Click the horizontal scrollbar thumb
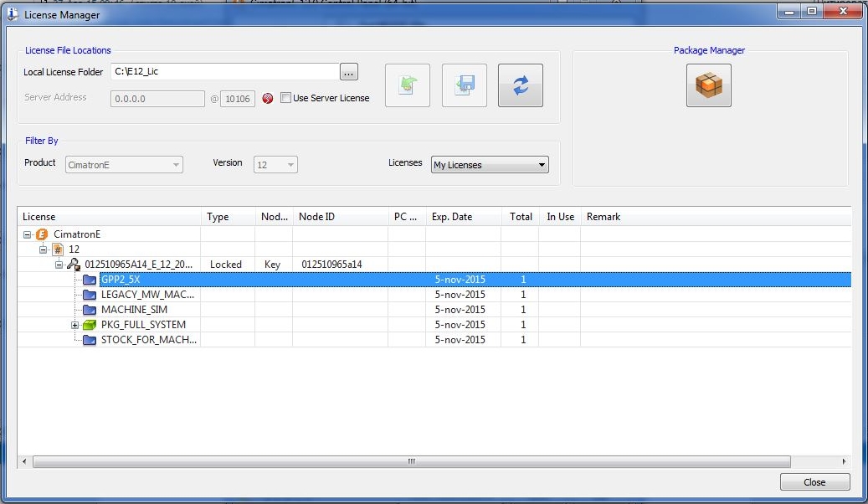 tap(411, 461)
